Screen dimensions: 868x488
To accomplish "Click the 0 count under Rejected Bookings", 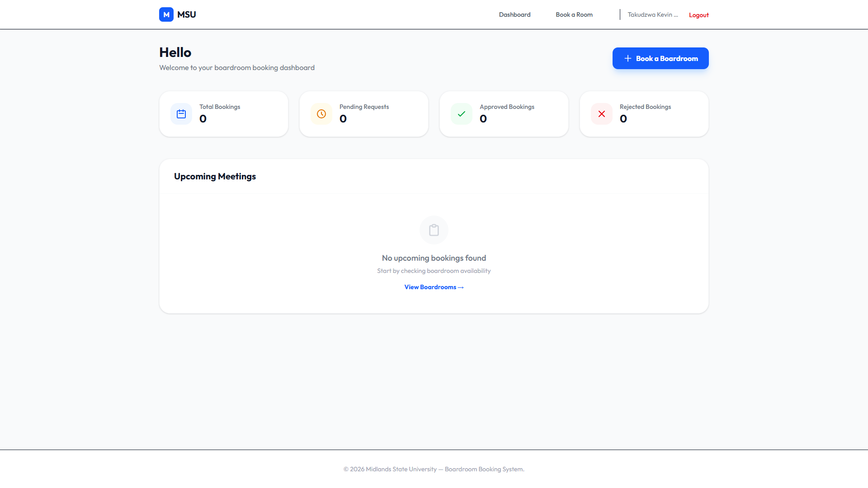I will click(623, 119).
